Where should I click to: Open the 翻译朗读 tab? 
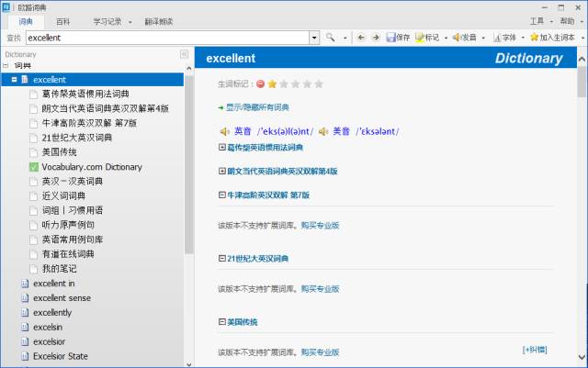(159, 21)
